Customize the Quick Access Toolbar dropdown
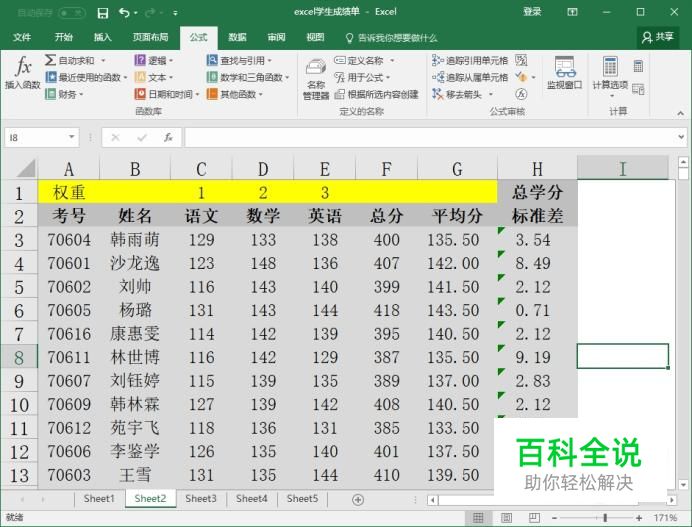The width and height of the screenshot is (692, 527). click(x=175, y=13)
